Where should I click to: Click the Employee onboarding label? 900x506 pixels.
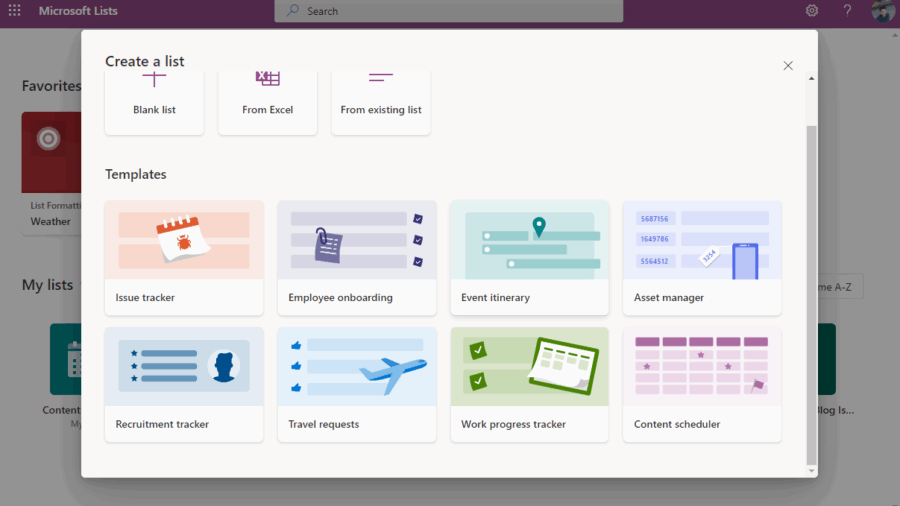[340, 297]
